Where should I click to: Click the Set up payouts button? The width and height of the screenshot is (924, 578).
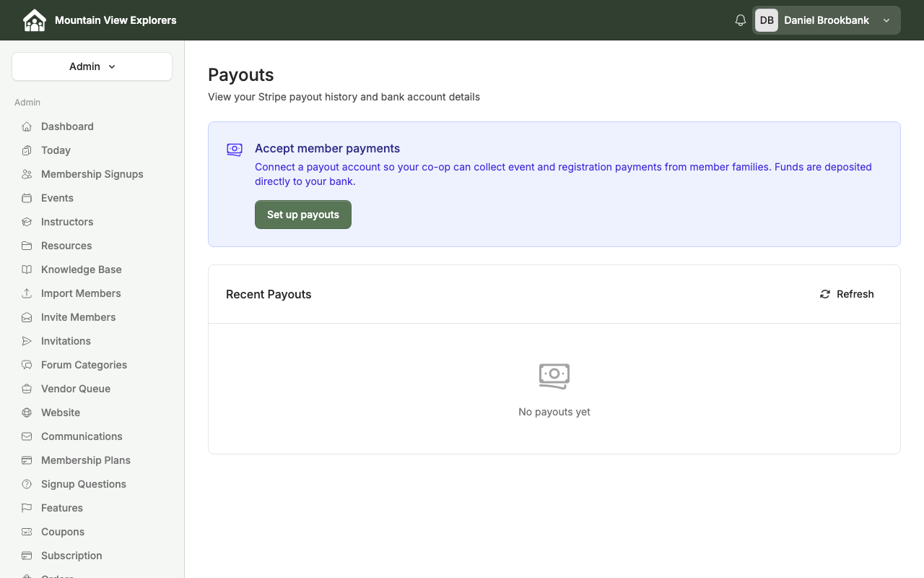pos(303,215)
